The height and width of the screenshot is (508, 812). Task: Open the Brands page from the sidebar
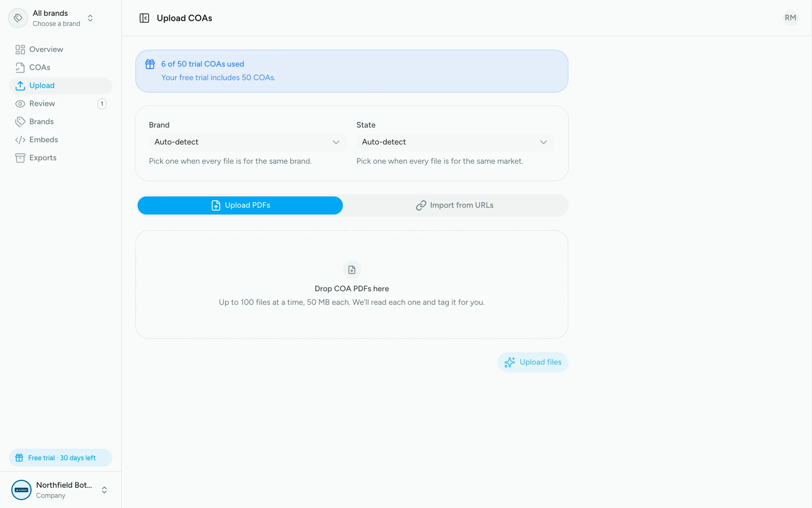click(61, 122)
